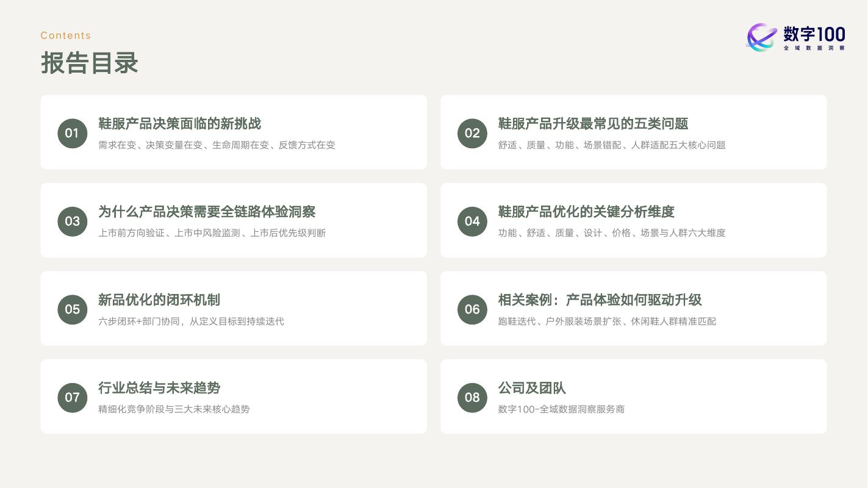Image resolution: width=868 pixels, height=488 pixels.
Task: Click the 01 numbered circle badge
Action: click(73, 133)
